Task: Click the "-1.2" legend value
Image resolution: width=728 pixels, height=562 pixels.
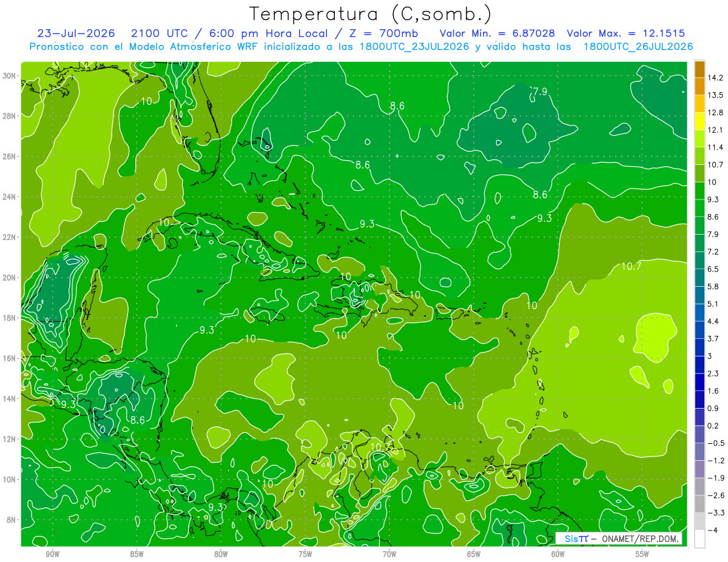Action: tap(717, 461)
